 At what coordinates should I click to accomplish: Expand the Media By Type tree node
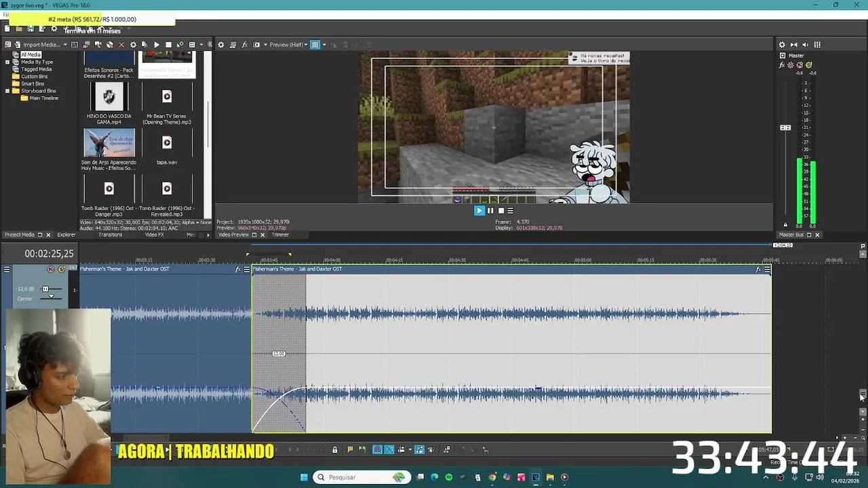7,62
